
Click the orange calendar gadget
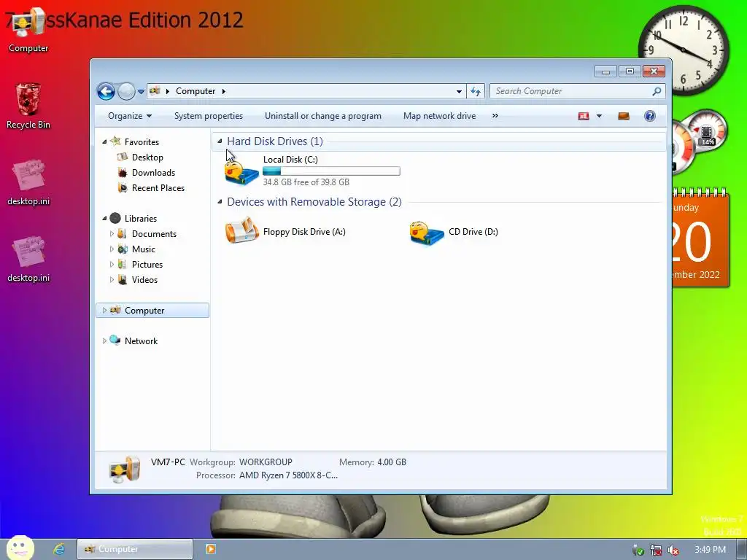[x=701, y=237]
